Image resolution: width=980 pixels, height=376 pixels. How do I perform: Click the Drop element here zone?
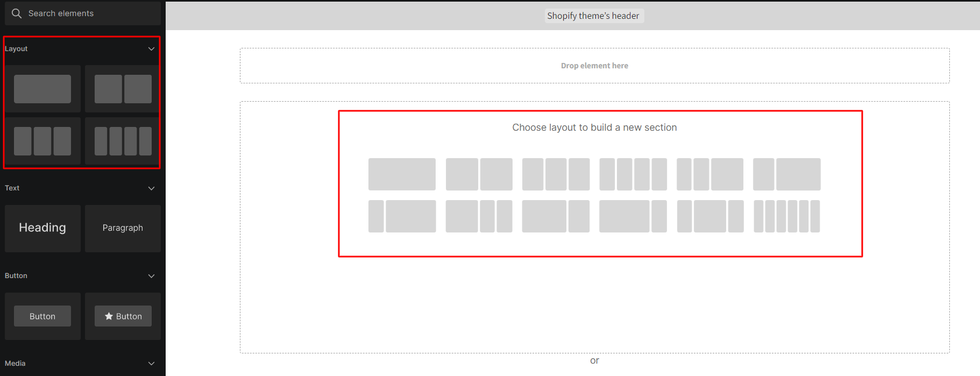pyautogui.click(x=594, y=66)
